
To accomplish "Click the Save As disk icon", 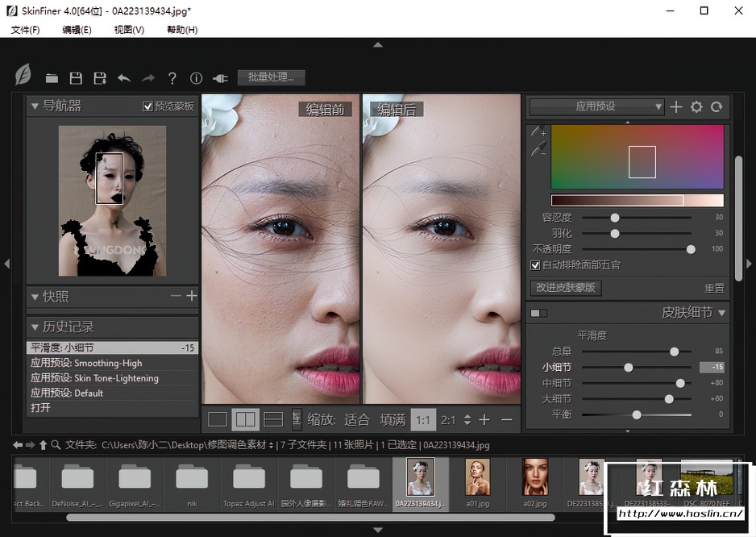I will (100, 78).
